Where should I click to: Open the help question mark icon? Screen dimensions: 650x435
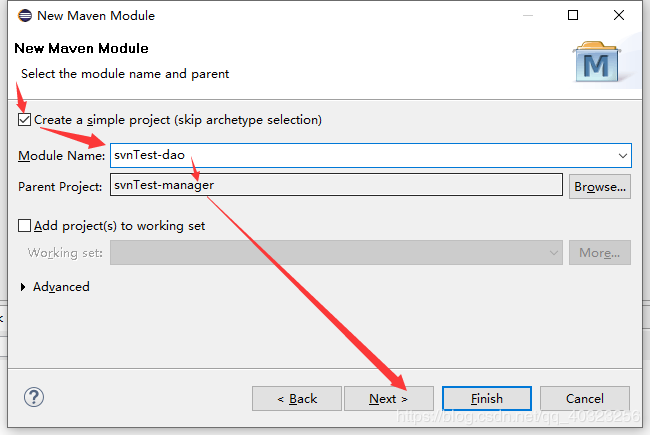(34, 398)
